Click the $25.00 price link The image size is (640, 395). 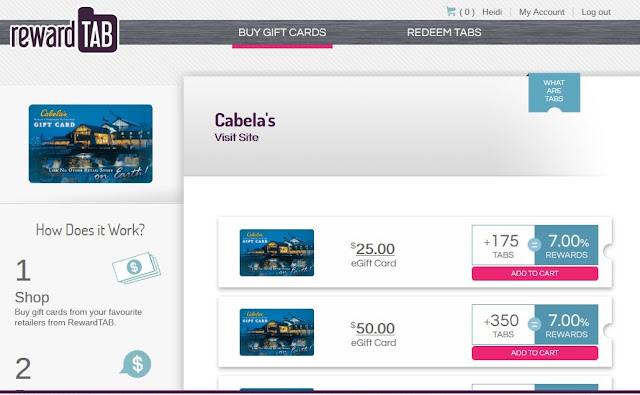(373, 249)
